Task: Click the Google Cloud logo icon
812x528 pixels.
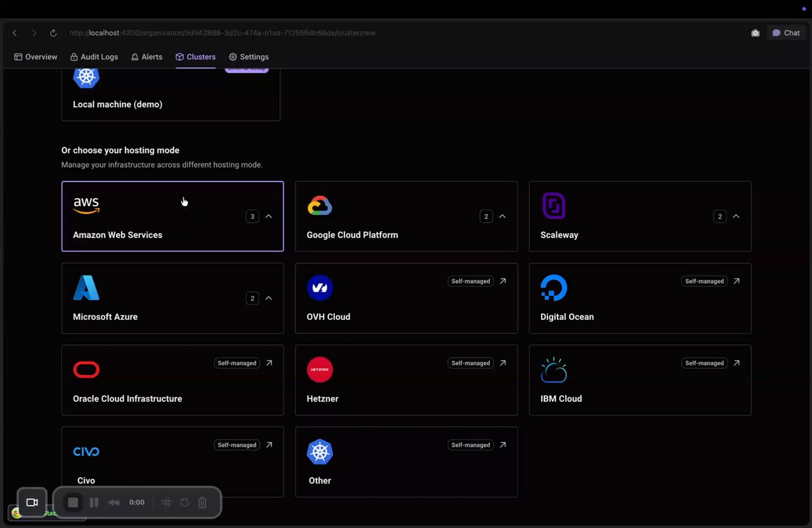Action: tap(320, 206)
